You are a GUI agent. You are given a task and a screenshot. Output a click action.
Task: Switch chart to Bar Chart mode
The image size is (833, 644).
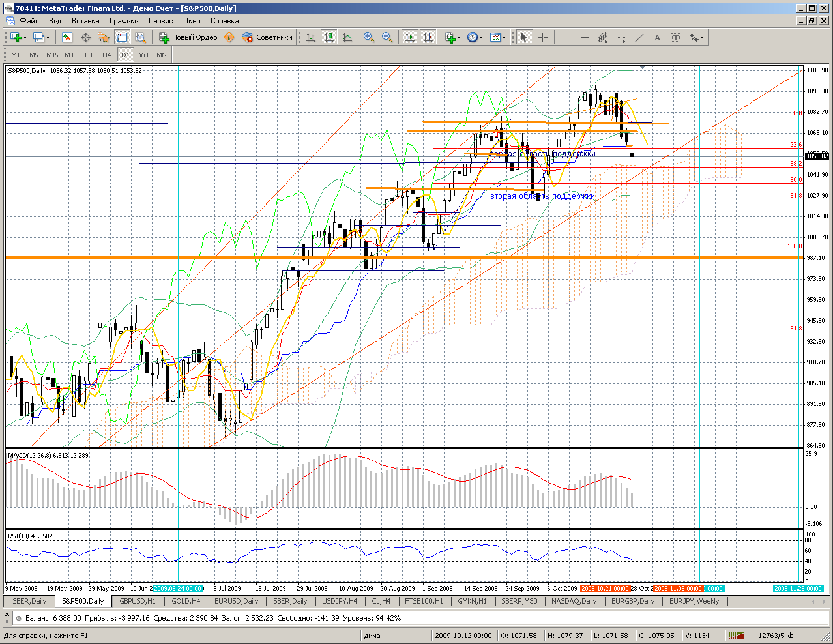point(311,37)
